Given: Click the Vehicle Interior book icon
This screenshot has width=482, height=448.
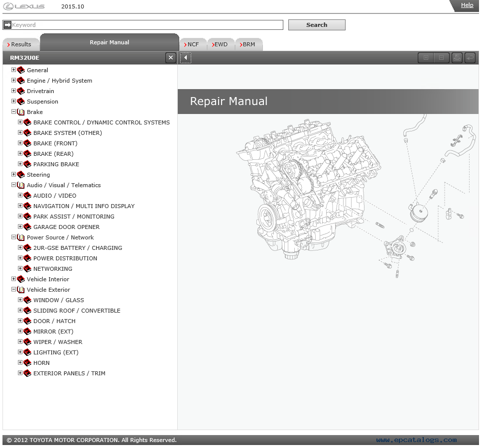Looking at the screenshot, I should click(21, 279).
